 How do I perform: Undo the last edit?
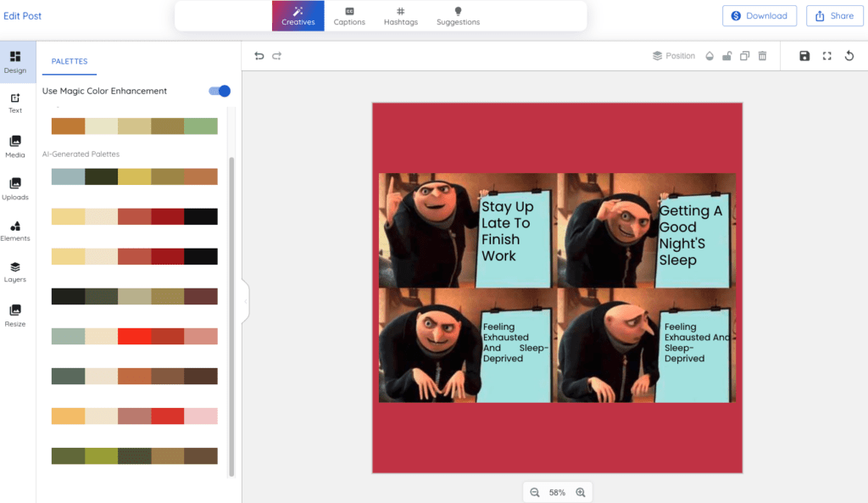259,56
